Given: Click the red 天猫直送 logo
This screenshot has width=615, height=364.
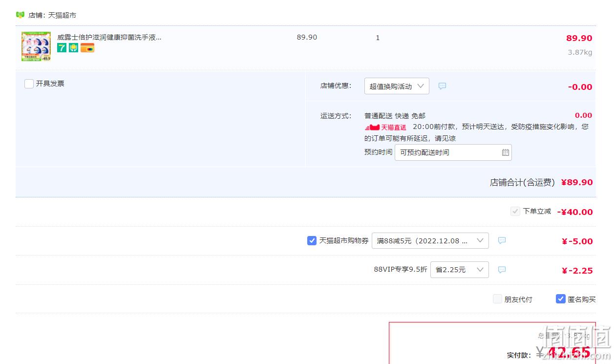Looking at the screenshot, I should click(x=385, y=127).
